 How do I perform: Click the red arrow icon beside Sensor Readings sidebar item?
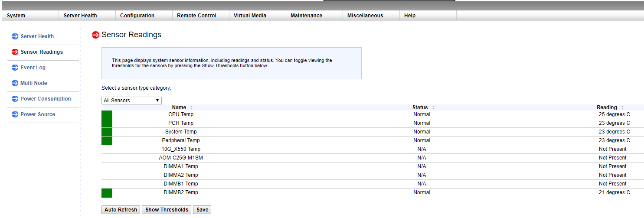click(15, 52)
